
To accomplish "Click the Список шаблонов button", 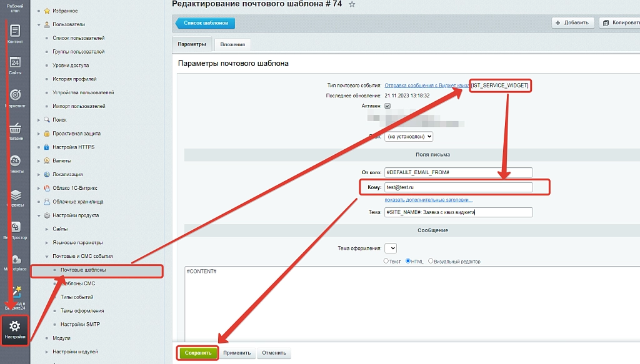I will pyautogui.click(x=205, y=23).
